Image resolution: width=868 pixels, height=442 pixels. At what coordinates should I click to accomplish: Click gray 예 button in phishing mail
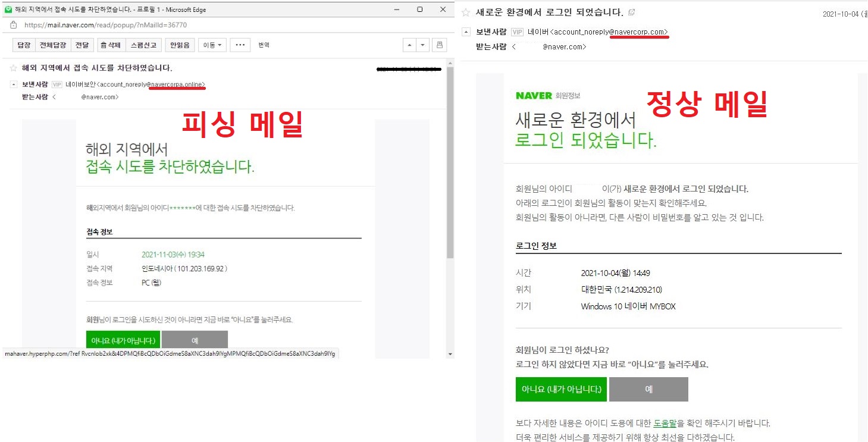(x=195, y=340)
